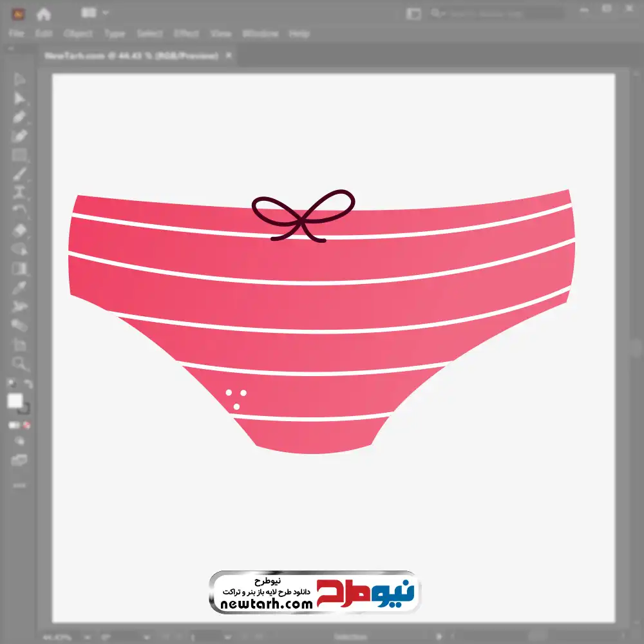Select the Pen tool

tap(19, 117)
